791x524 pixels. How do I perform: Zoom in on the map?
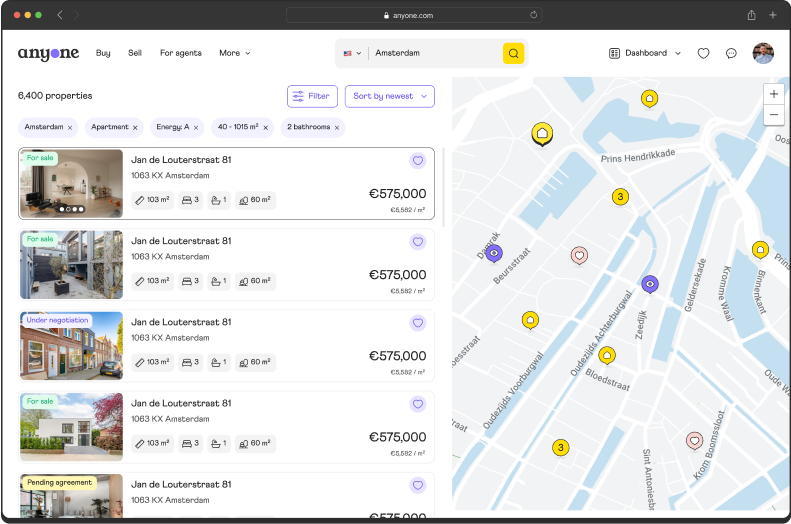pyautogui.click(x=773, y=93)
